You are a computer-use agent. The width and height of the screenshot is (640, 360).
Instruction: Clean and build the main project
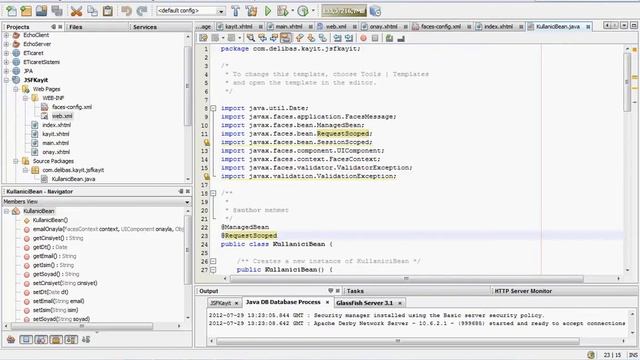tap(251, 11)
